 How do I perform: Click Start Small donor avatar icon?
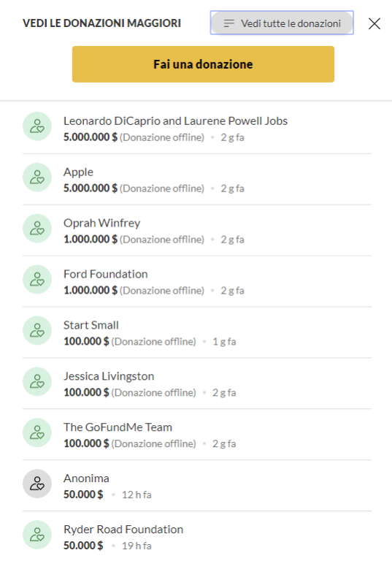[x=37, y=330]
